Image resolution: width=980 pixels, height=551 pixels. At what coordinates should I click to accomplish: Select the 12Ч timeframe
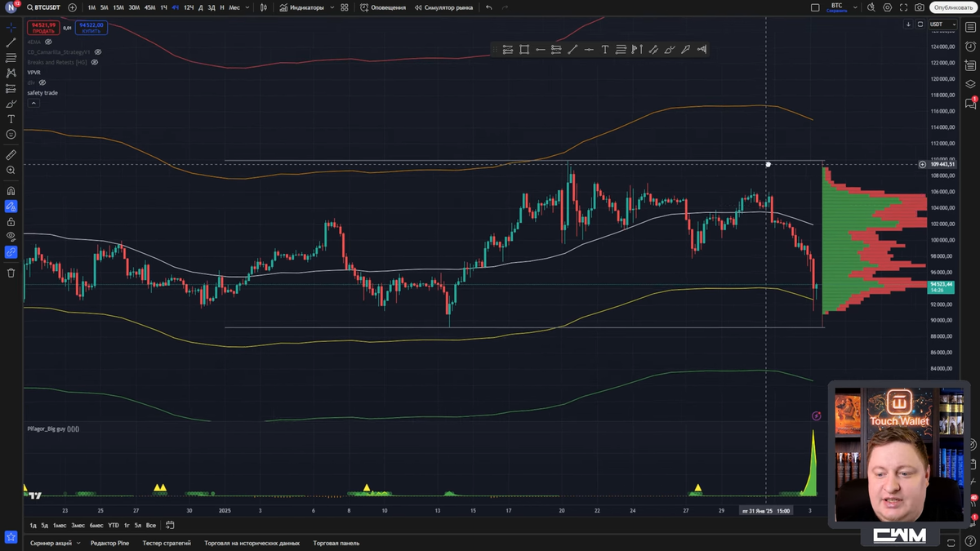(x=189, y=7)
